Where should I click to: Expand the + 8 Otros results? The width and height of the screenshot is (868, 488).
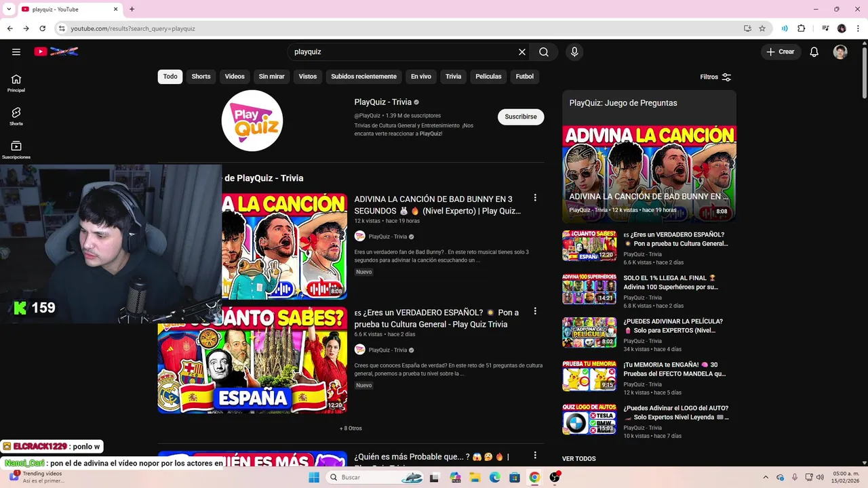[x=351, y=428]
